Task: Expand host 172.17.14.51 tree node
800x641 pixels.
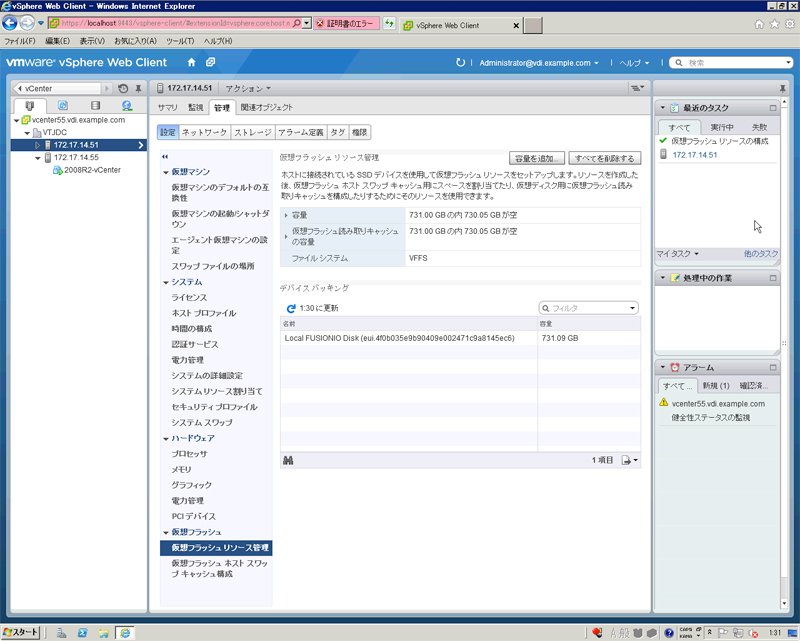Action: pos(37,145)
